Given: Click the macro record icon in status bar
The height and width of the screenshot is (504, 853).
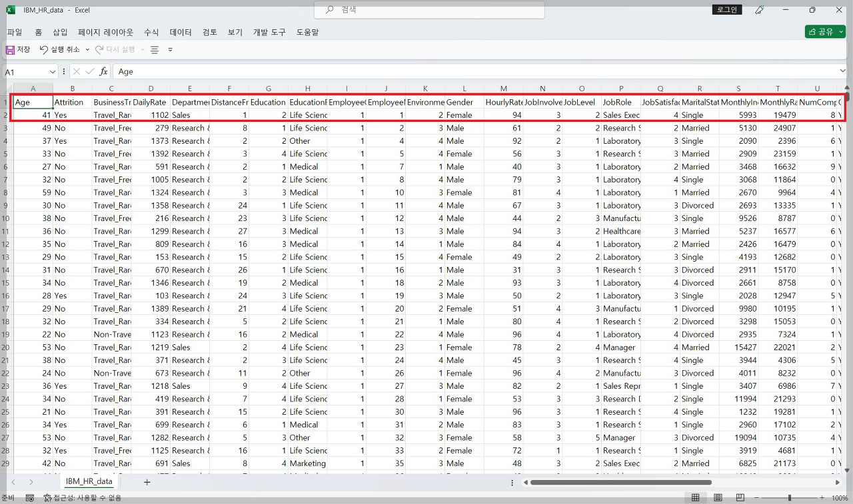Looking at the screenshot, I should (30, 498).
